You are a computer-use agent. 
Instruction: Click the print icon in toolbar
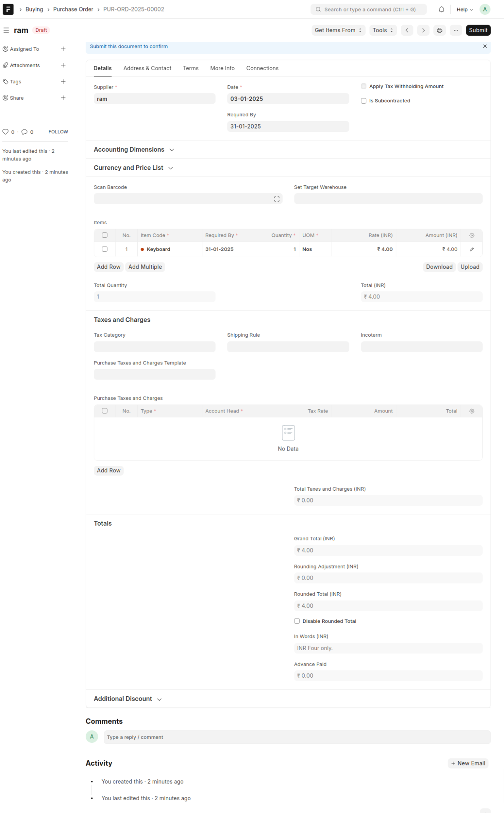[x=439, y=30]
